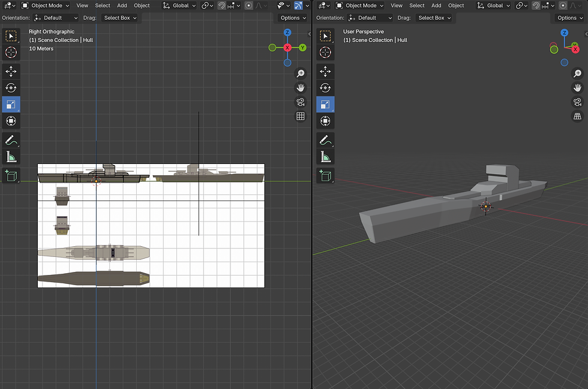Open the Add menu in the left viewport header
Screen dimensions: 588x389
122,5
